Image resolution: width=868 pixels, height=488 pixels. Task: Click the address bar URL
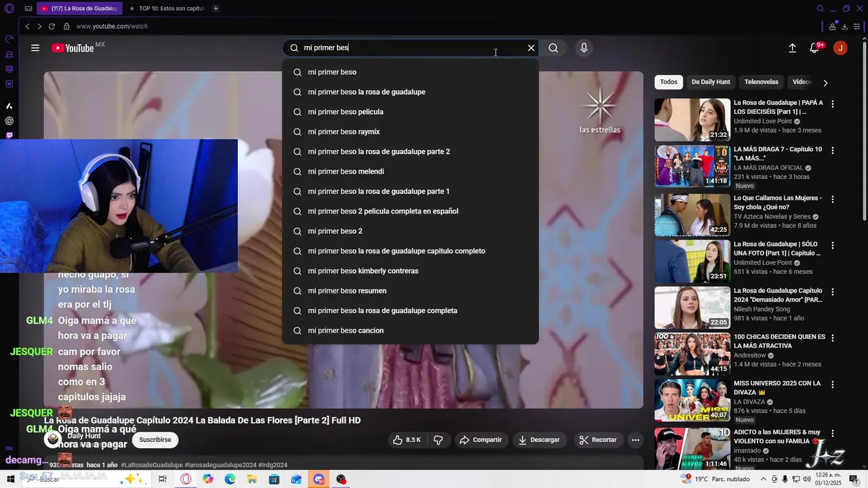(x=112, y=26)
